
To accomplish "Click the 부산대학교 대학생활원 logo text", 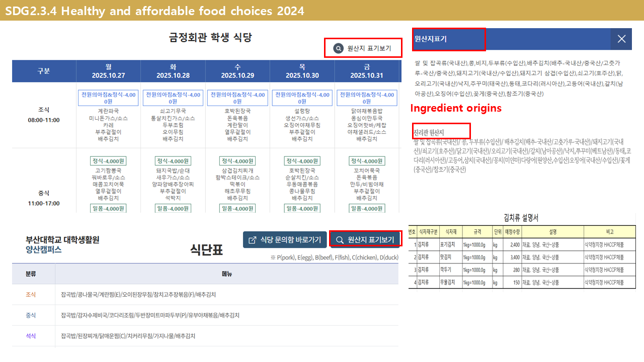I will point(62,240).
